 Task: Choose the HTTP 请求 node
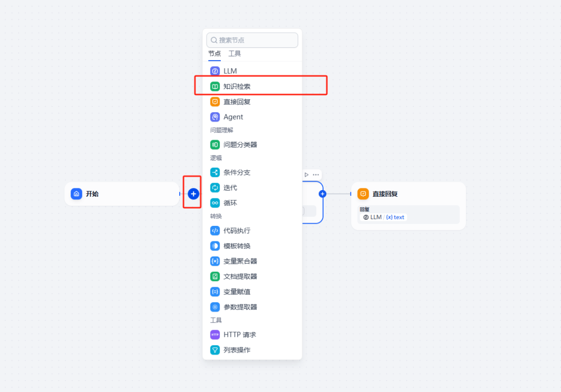pyautogui.click(x=239, y=335)
